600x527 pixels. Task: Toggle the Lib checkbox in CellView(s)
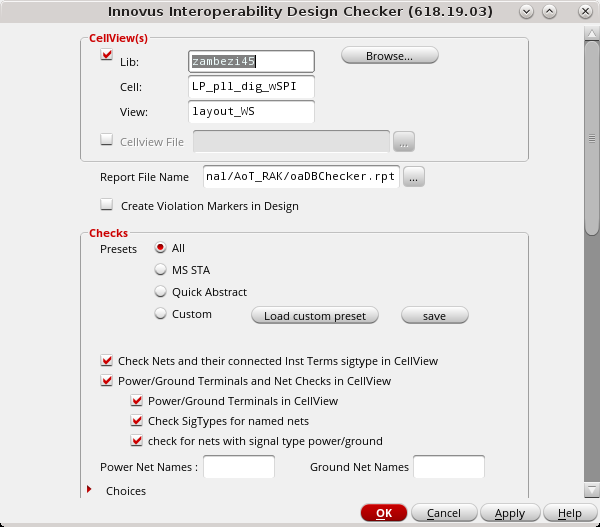coord(106,55)
